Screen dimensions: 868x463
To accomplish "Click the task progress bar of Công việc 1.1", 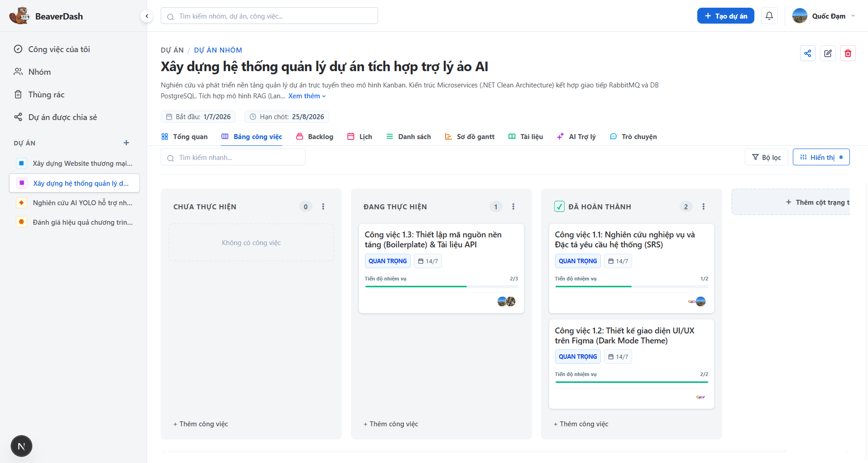I will point(632,286).
